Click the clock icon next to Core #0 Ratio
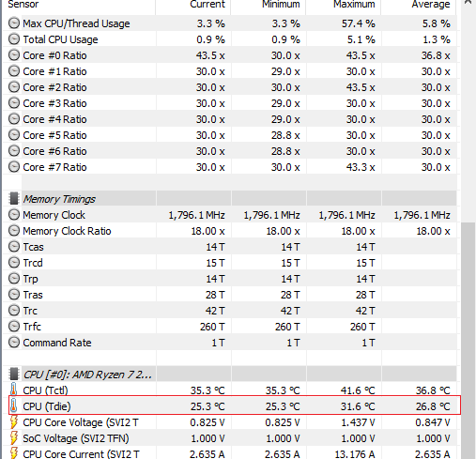The width and height of the screenshot is (476, 459). 14,55
